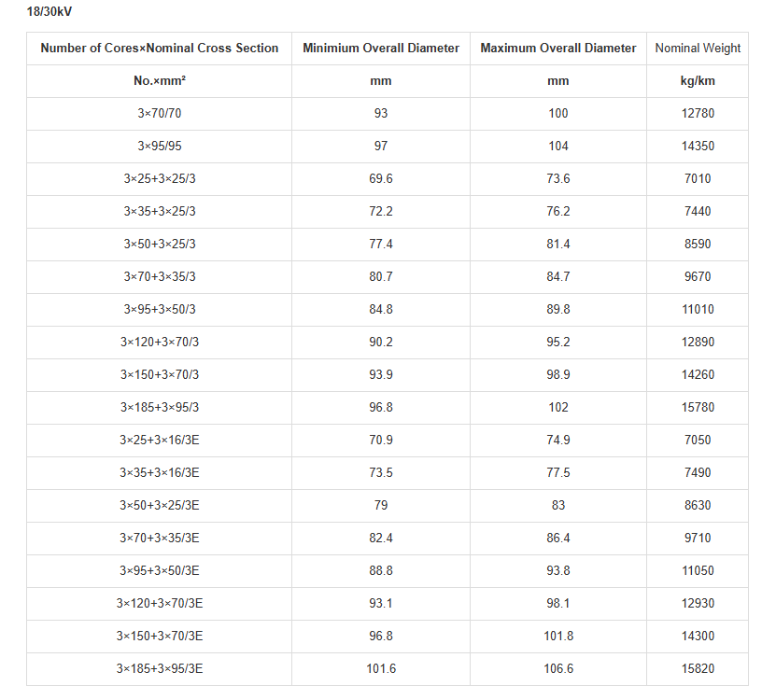Screen dimensions: 776x700
Task: Click the Minimium Overall Diameter column header
Action: click(x=381, y=48)
